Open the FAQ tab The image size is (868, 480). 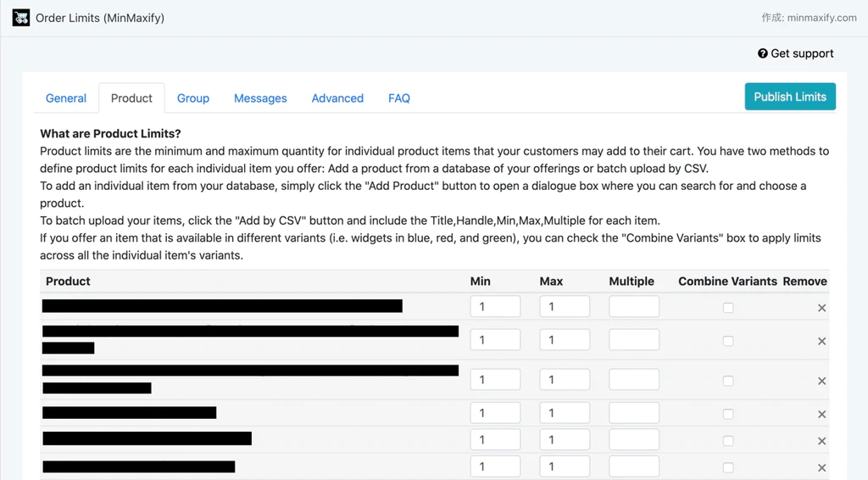tap(399, 98)
